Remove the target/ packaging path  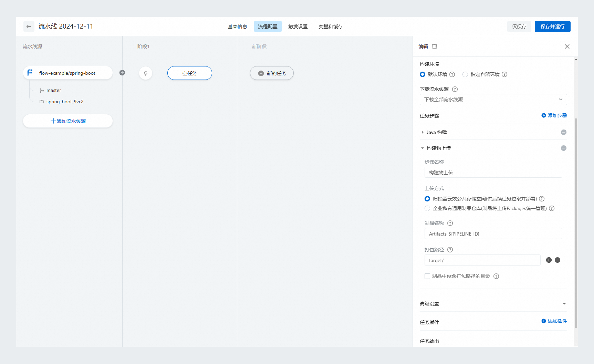(557, 260)
